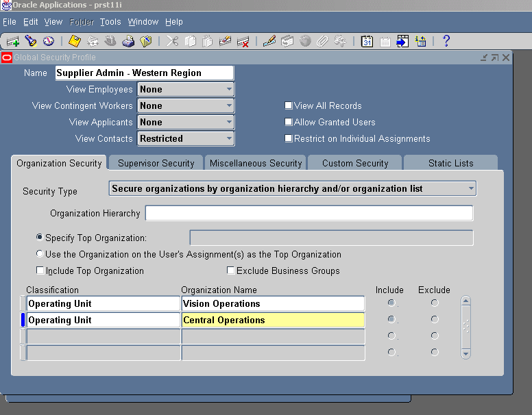Click the Cut scissors icon
532x415 pixels.
pyautogui.click(x=172, y=41)
